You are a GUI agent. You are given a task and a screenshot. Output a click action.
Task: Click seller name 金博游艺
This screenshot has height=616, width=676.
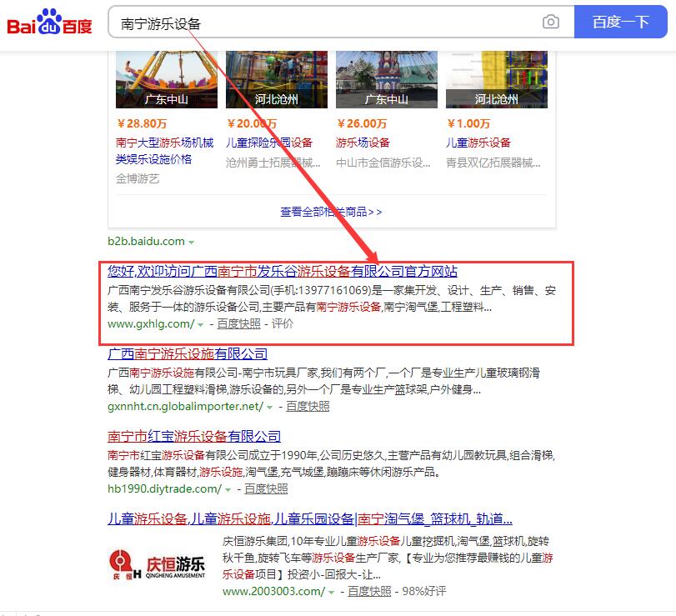pos(138,178)
